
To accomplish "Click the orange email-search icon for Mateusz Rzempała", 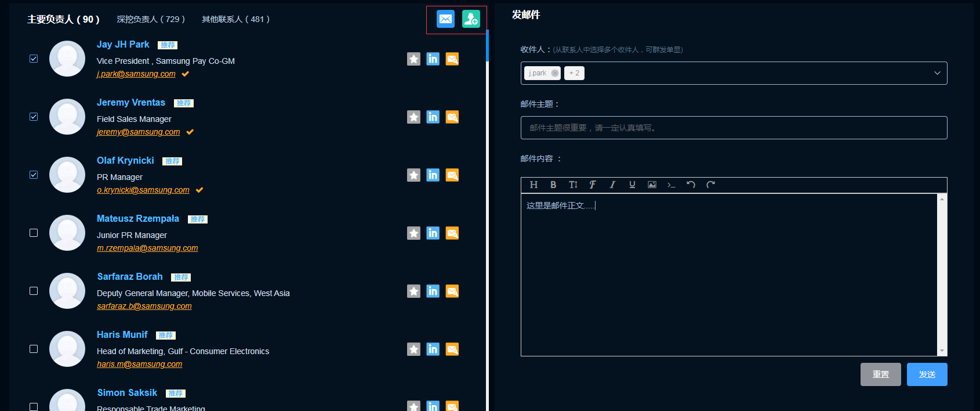I will (452, 233).
